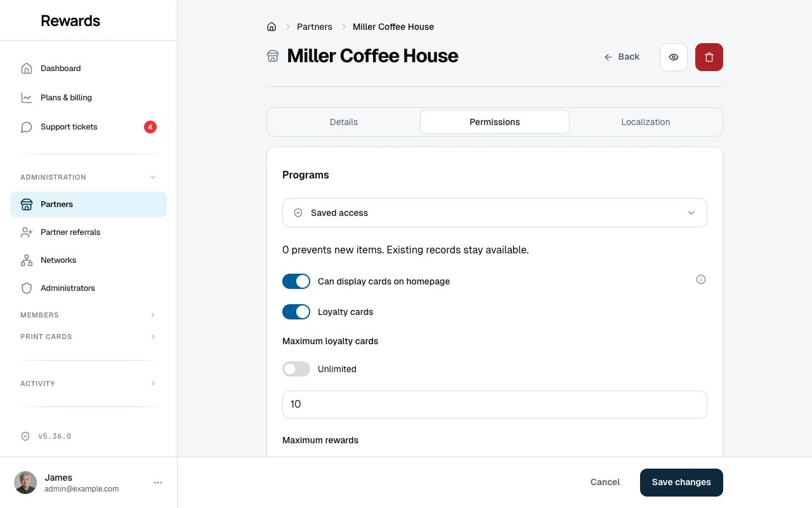Click the Partner referrals user-plus icon

point(27,232)
